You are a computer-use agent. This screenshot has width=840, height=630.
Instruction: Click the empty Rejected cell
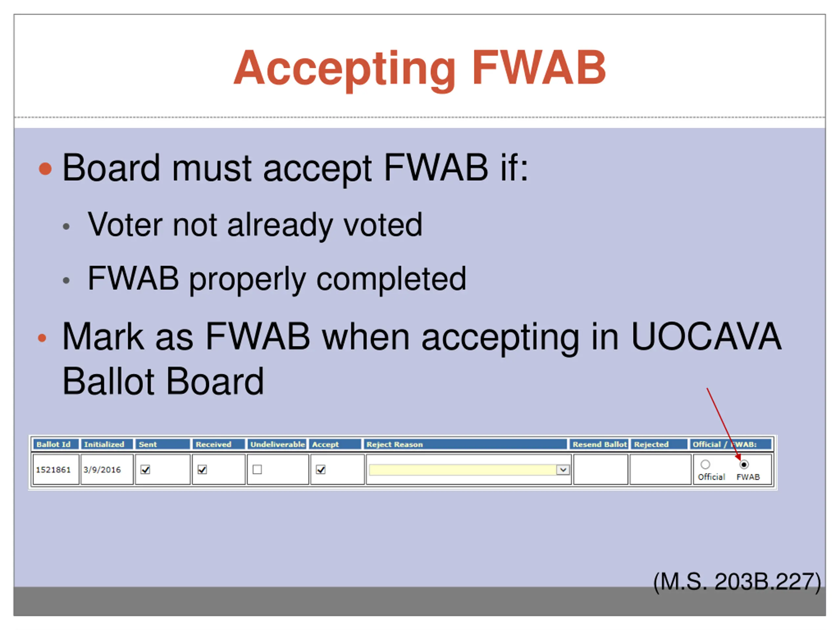pyautogui.click(x=660, y=469)
